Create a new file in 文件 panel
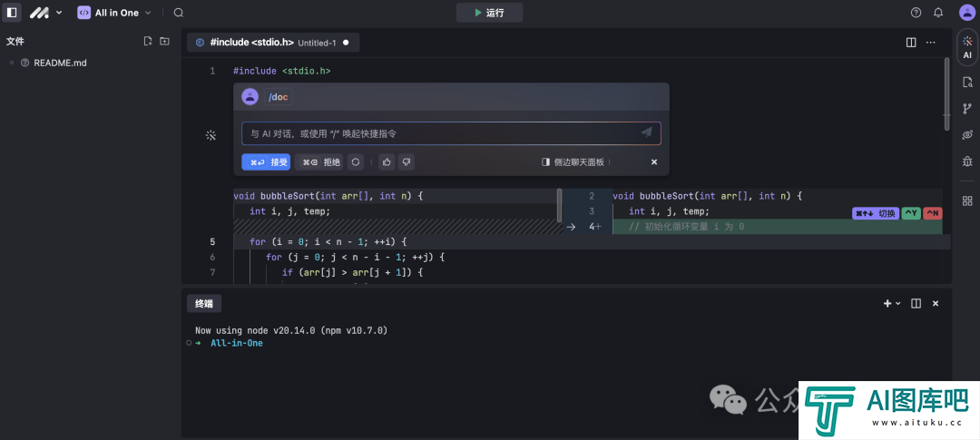 click(x=148, y=41)
